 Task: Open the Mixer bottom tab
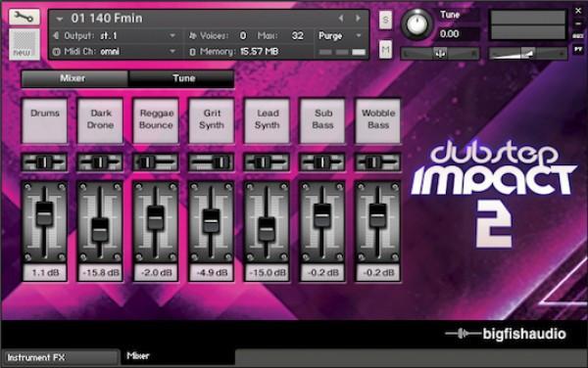click(177, 356)
